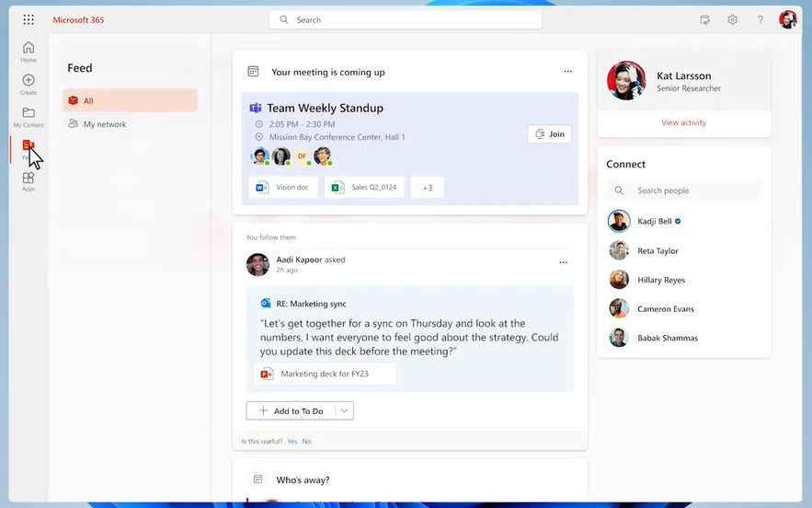Click the first attendee avatar in meeting
812x508 pixels.
[260, 156]
